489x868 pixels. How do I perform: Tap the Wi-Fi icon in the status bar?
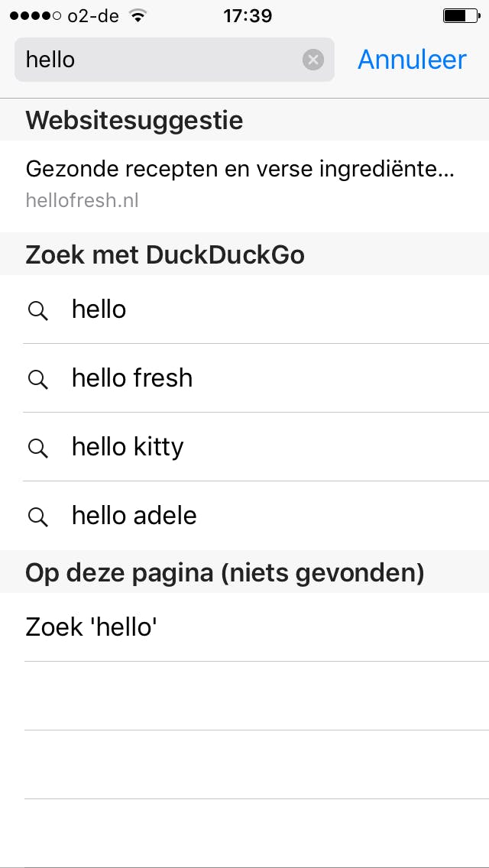pyautogui.click(x=138, y=15)
